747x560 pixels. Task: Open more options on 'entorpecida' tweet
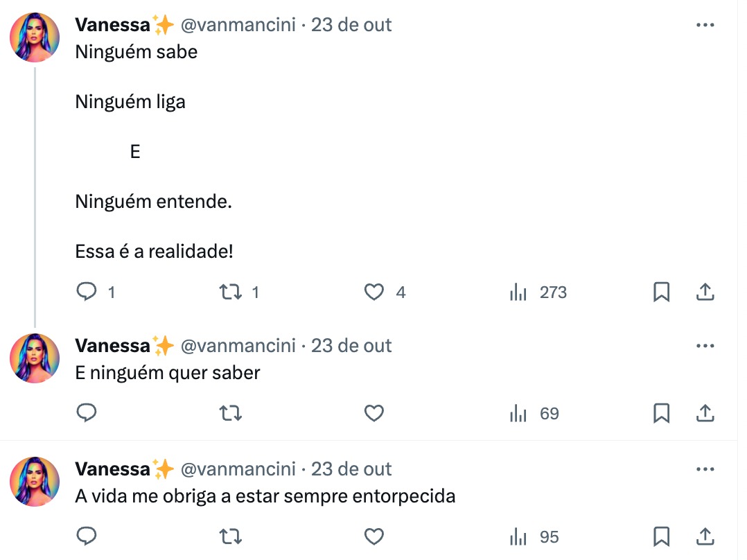pos(704,469)
